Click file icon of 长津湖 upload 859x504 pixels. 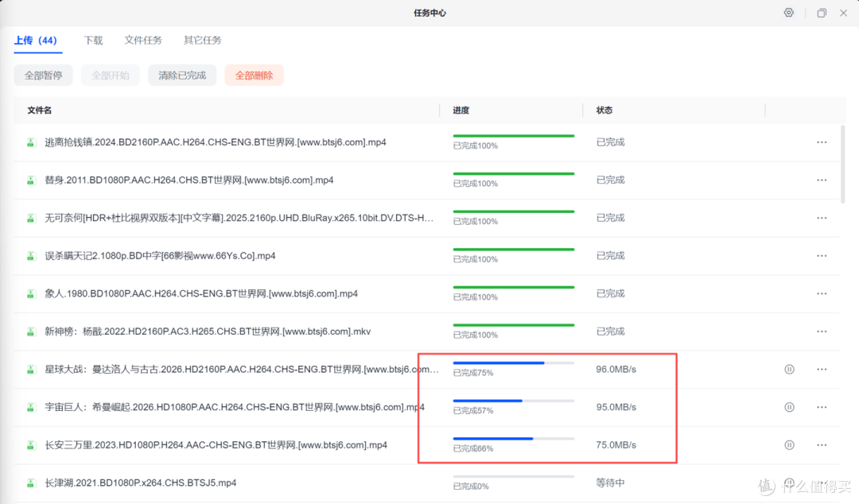[x=31, y=483]
